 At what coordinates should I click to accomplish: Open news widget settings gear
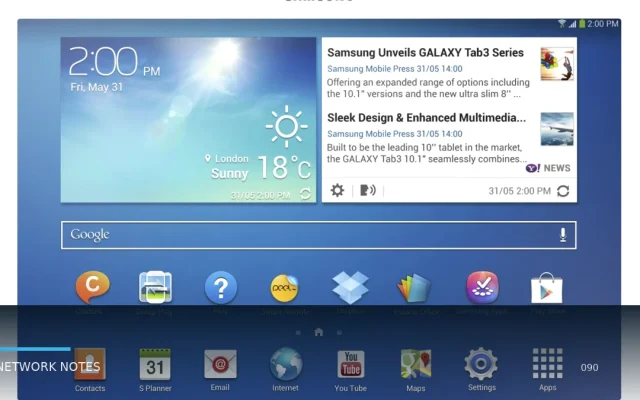point(337,190)
